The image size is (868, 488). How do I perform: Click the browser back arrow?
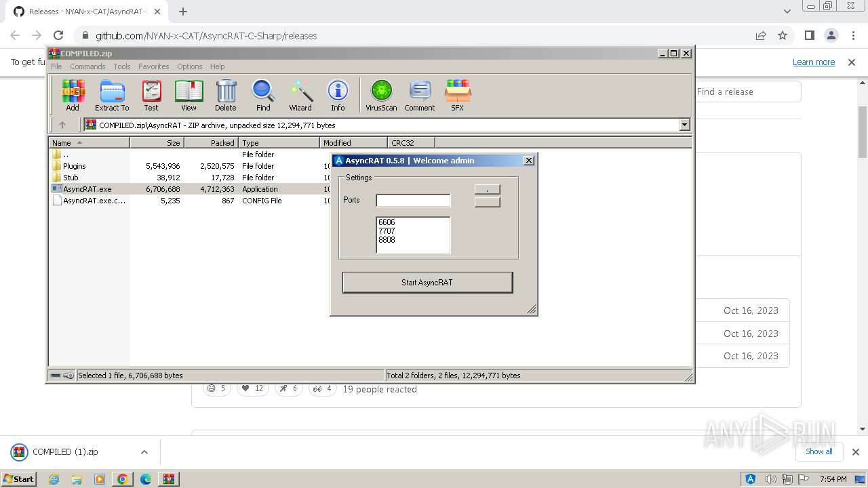tap(15, 35)
